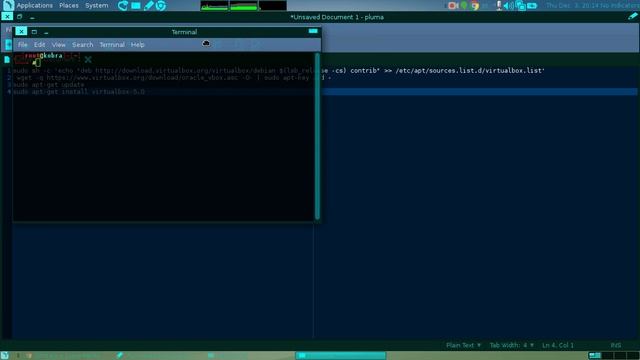Click line 1 ending 'virtualbox.list' in pluma
The image size is (640, 360).
(433, 71)
